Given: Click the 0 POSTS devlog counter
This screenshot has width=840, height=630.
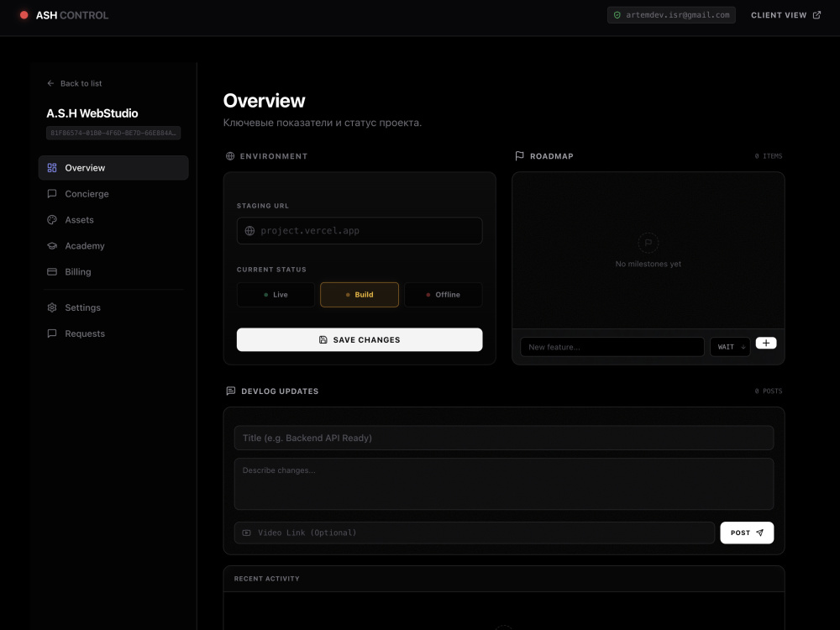Looking at the screenshot, I should click(769, 391).
